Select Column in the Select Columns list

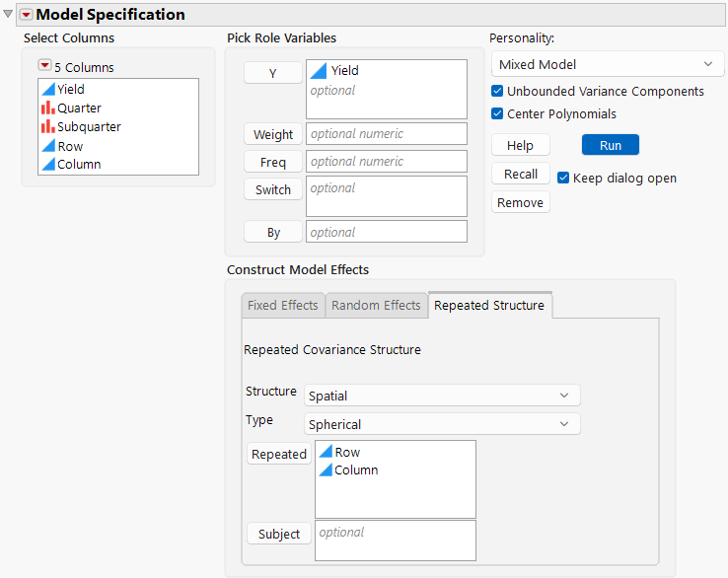(79, 165)
